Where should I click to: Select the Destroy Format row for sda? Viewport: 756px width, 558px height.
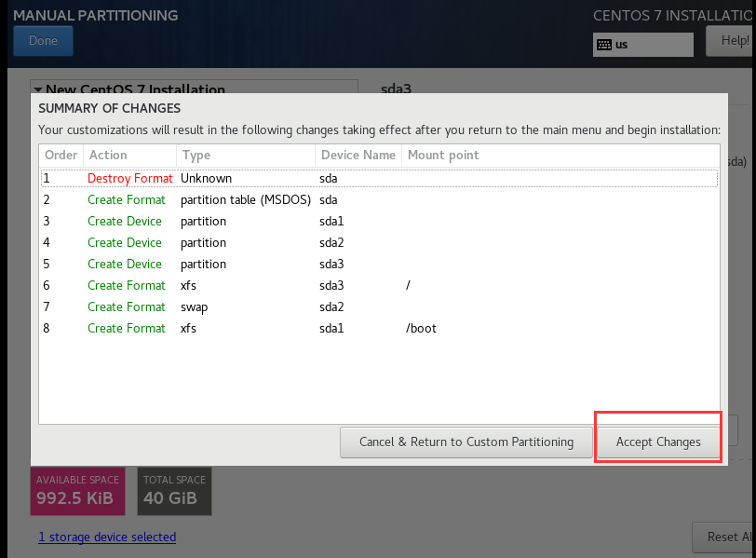pos(380,179)
